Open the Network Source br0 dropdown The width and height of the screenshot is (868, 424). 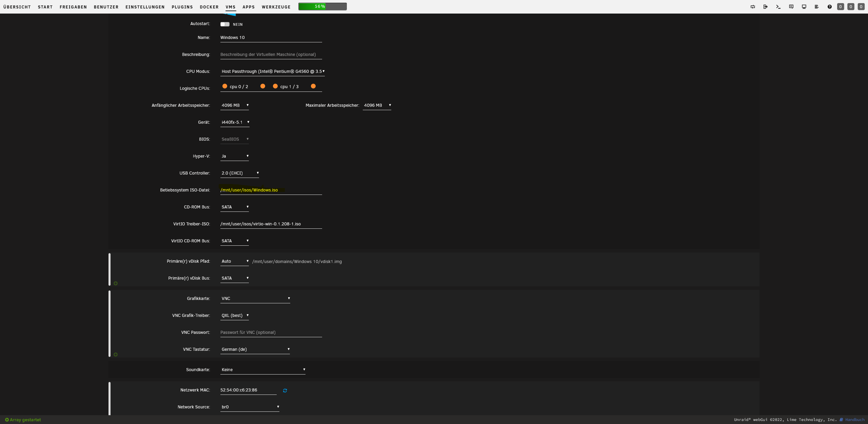pos(250,407)
